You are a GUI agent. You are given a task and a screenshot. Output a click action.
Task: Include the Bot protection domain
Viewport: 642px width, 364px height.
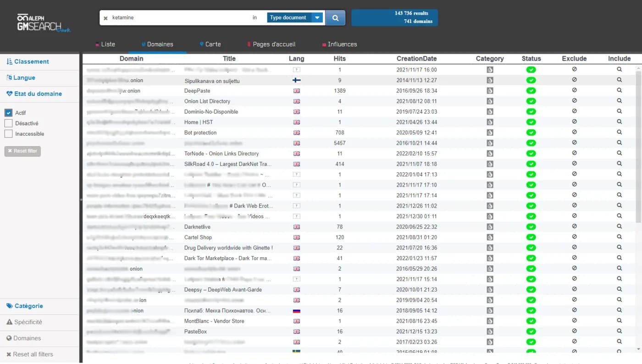click(619, 132)
